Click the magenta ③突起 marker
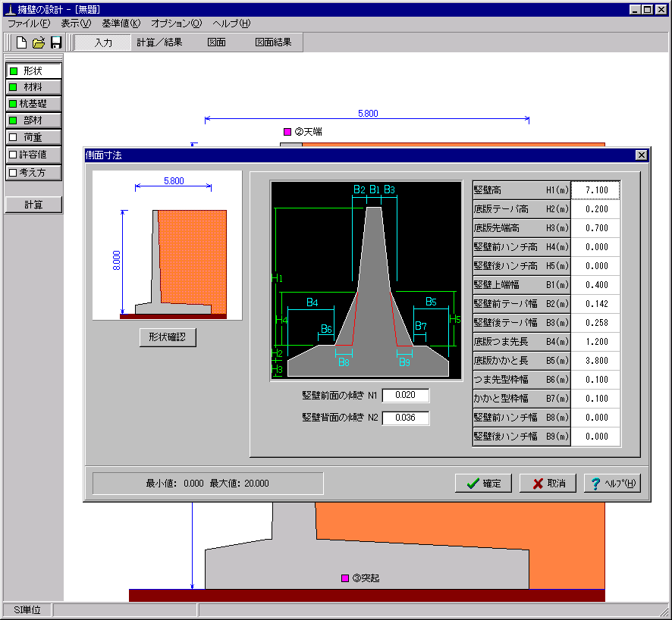This screenshot has width=672, height=620. [x=345, y=578]
